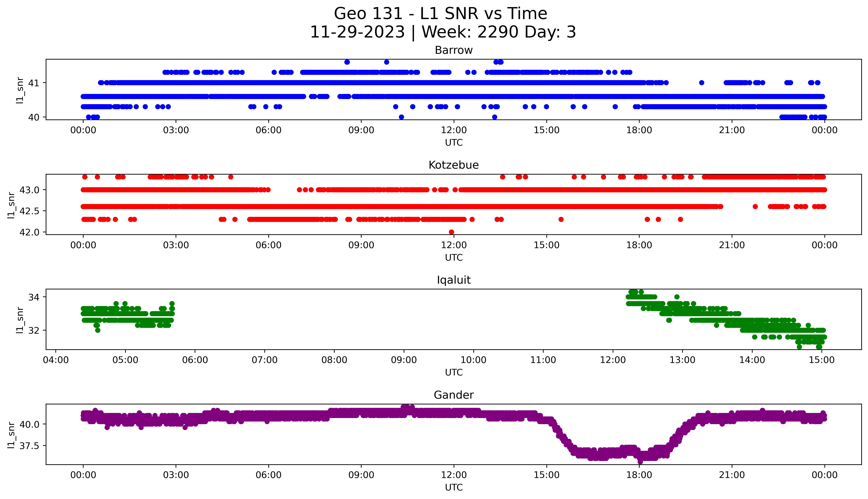Click the 12:00 tick on Gander x-axis
The height and width of the screenshot is (499, 868).
(x=454, y=475)
